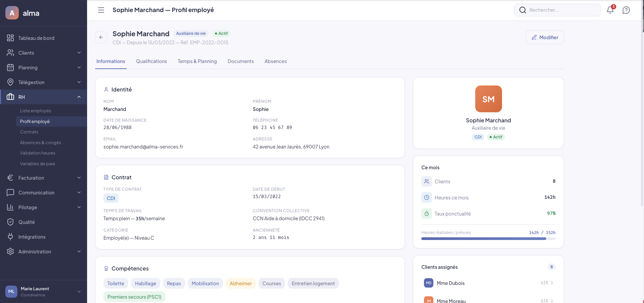Open Qualité shield item in sidebar
Viewport: 644px width, 303px height.
point(26,222)
